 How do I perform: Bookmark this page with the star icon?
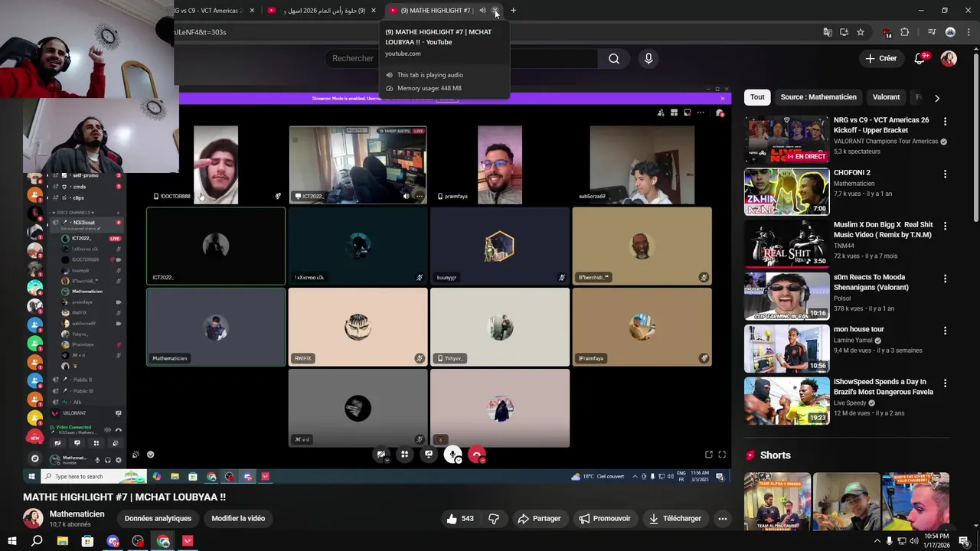[861, 32]
